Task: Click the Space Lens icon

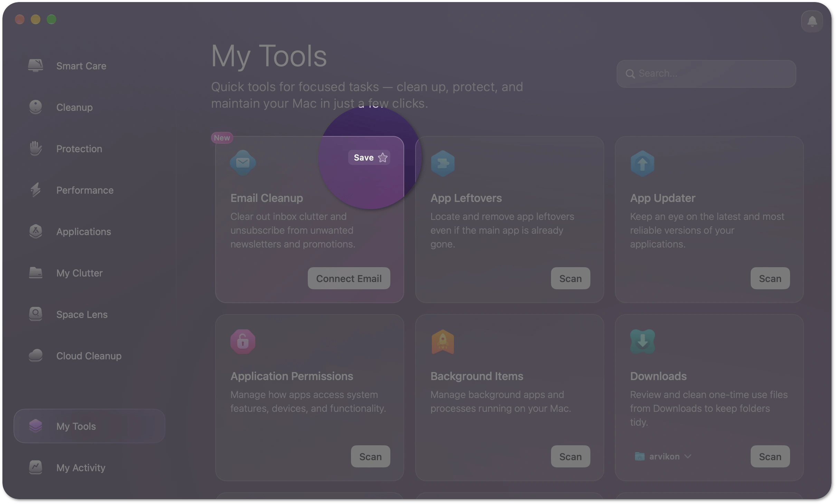Action: 36,314
